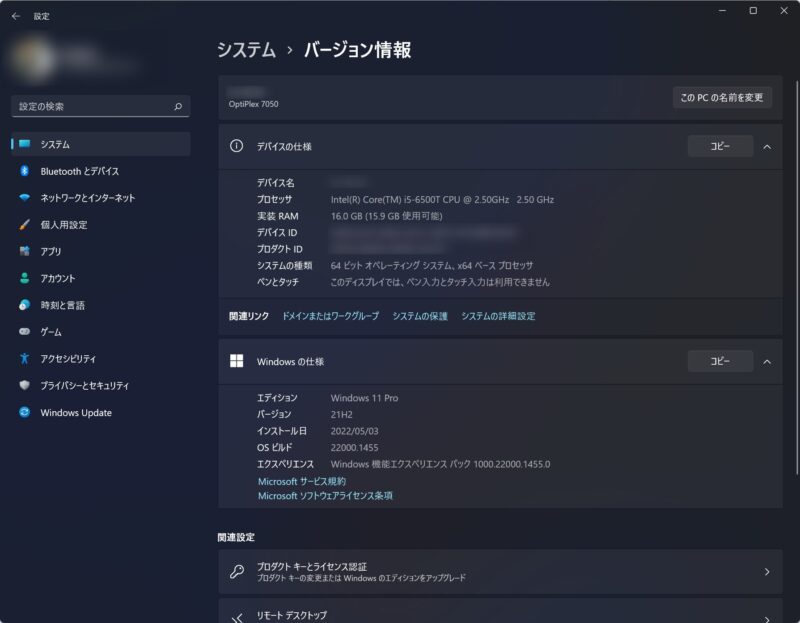Image resolution: width=800 pixels, height=623 pixels.
Task: Open アクセシビリティ settings
Action: (x=101, y=359)
